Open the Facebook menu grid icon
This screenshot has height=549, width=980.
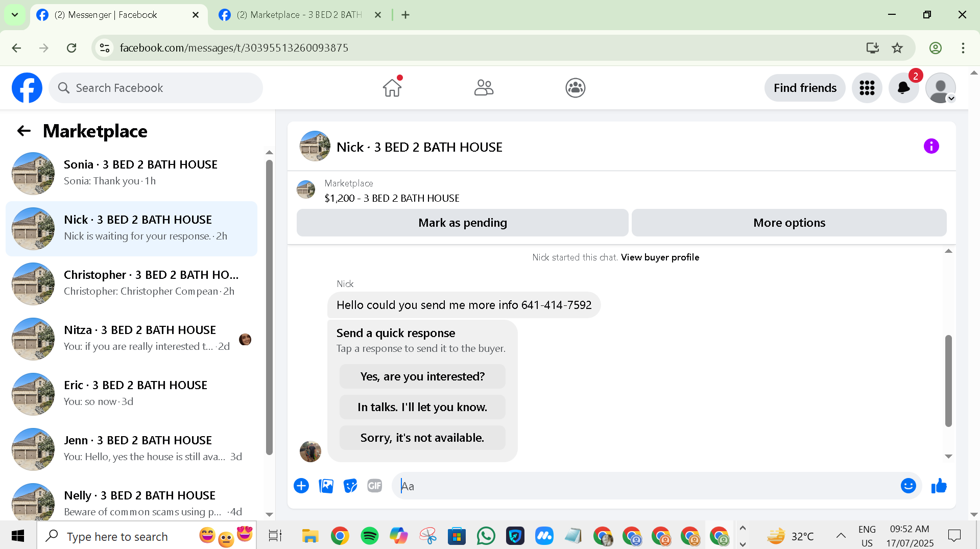(867, 88)
